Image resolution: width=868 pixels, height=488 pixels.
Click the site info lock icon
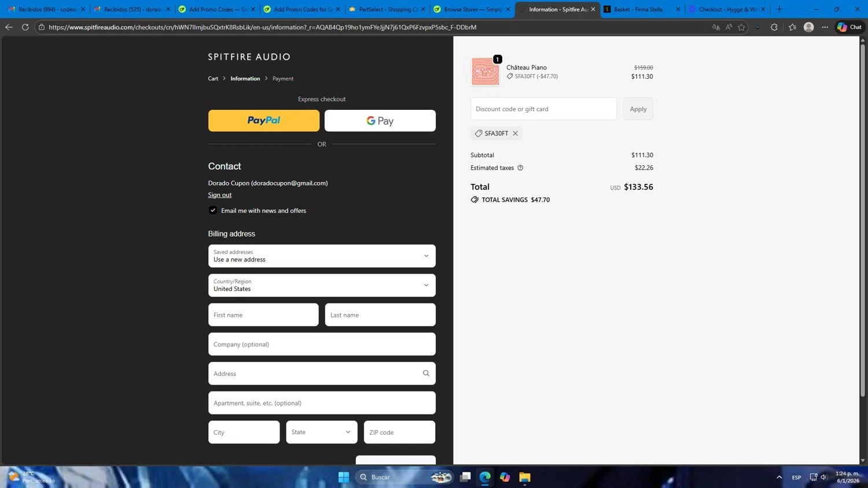(x=41, y=27)
